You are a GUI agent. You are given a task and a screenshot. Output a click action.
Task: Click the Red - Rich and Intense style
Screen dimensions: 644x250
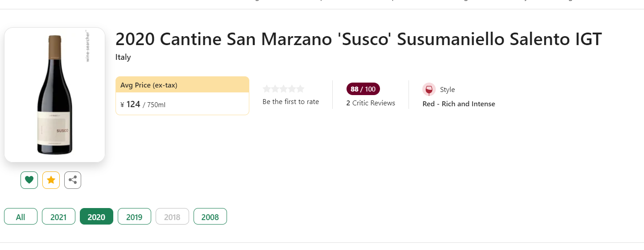[458, 104]
